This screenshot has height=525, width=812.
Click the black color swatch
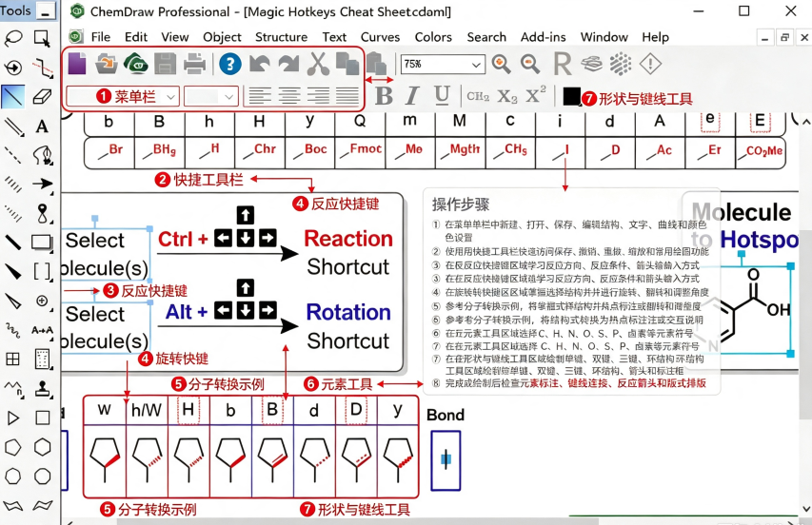click(x=571, y=96)
